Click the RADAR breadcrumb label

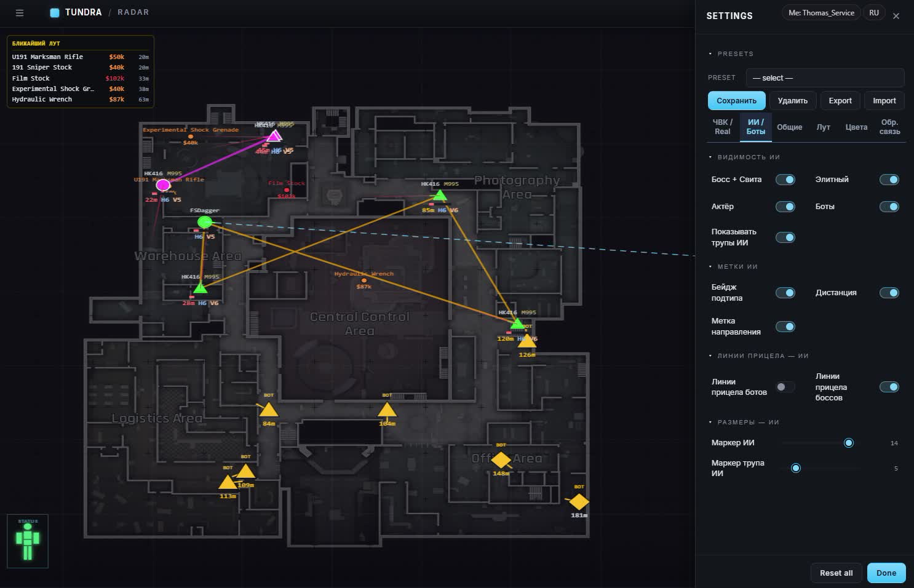pos(133,12)
